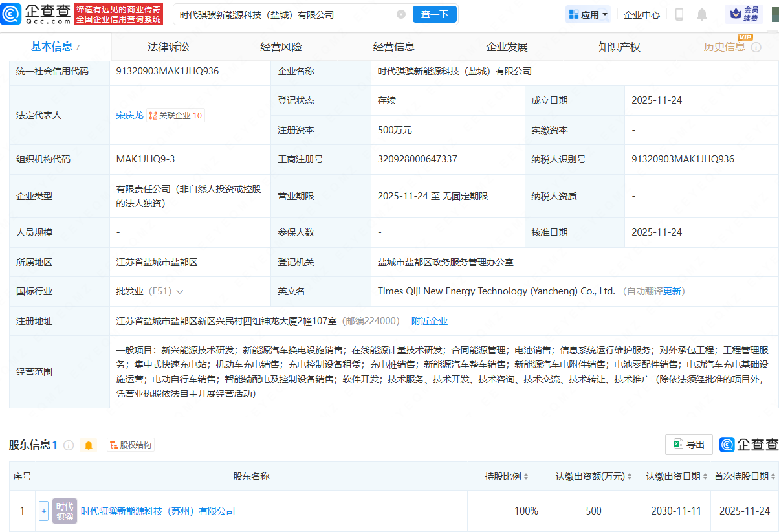Click inside the company search input field
Image resolution: width=779 pixels, height=532 pixels.
click(x=278, y=12)
